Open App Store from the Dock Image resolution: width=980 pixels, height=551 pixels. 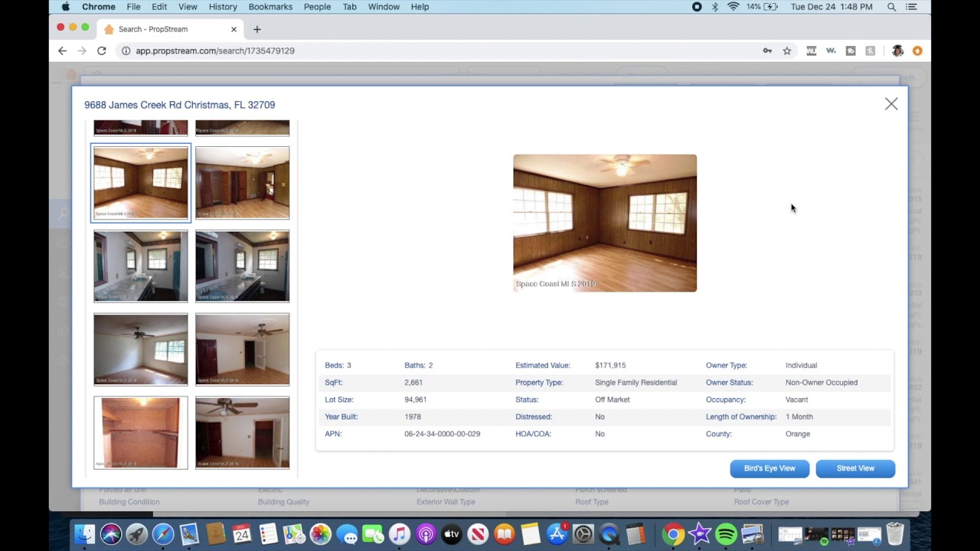[557, 533]
